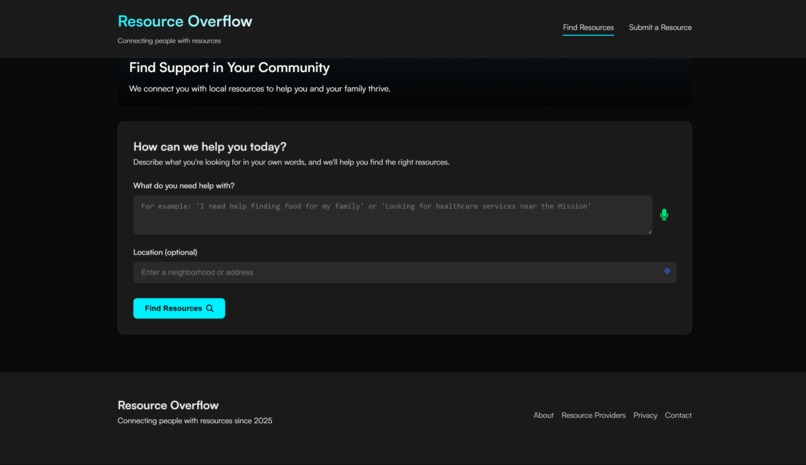
Task: Open the Find Resources navigation tab
Action: coord(588,27)
